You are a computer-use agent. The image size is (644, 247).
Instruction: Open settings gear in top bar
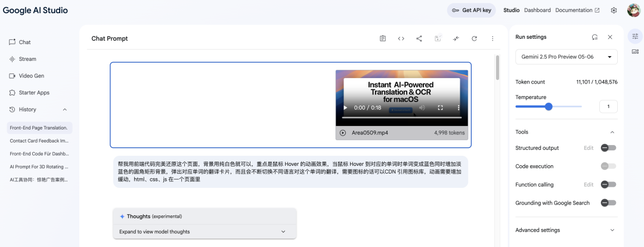click(x=614, y=10)
